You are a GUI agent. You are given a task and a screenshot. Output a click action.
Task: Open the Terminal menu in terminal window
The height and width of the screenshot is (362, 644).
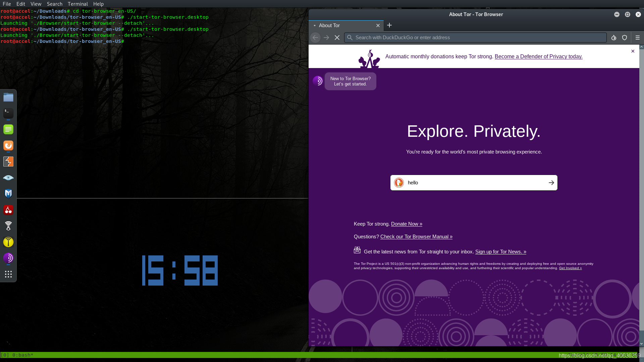click(x=78, y=4)
